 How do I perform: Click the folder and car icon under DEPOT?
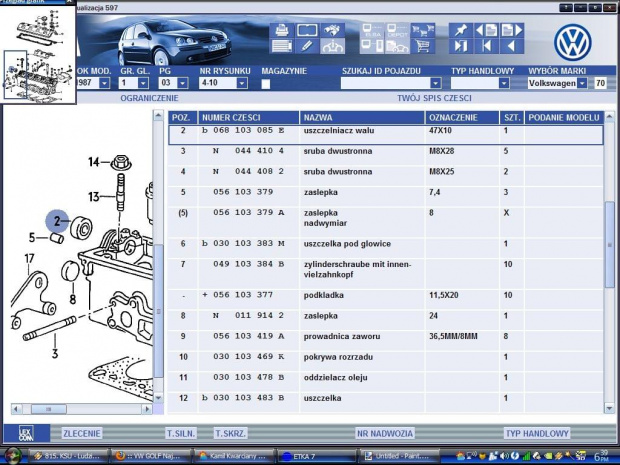click(397, 46)
